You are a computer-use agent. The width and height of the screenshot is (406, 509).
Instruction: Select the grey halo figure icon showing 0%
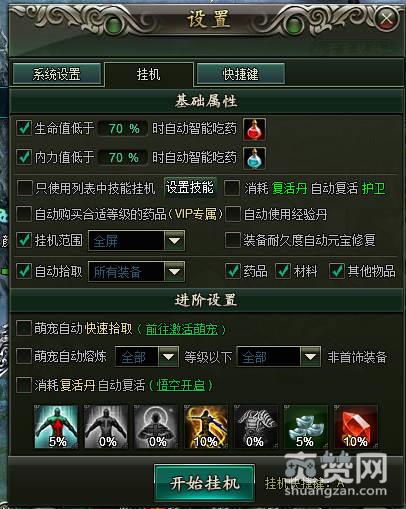156,426
